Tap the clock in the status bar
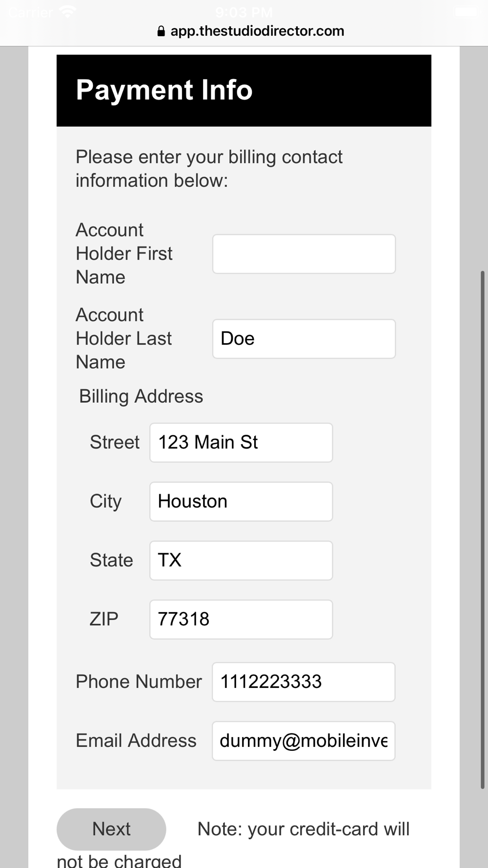The width and height of the screenshot is (488, 868). (244, 12)
